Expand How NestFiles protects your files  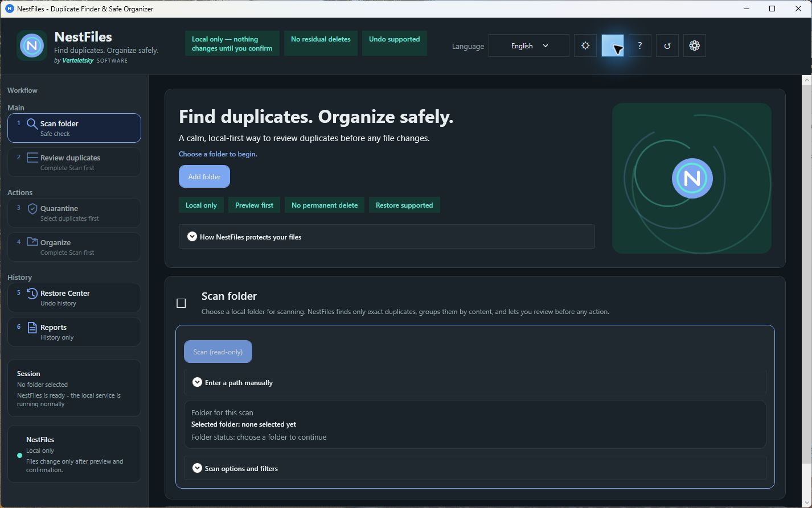coord(387,237)
